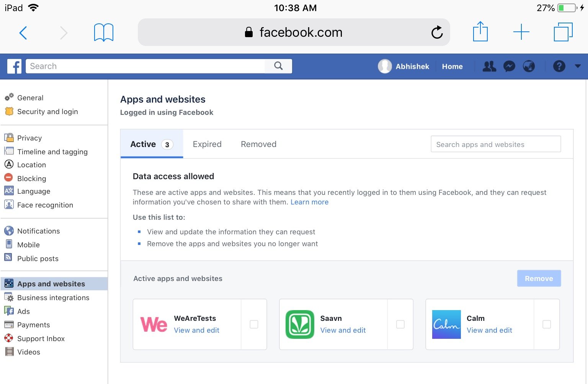Open Face recognition settings
Viewport: 588px width, 384px height.
pos(45,205)
